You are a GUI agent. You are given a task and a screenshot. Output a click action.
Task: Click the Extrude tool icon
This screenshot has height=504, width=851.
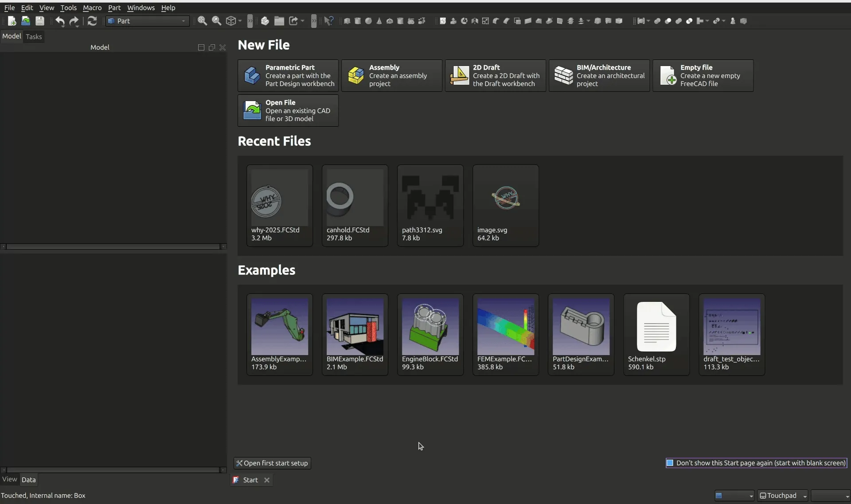pyautogui.click(x=453, y=21)
